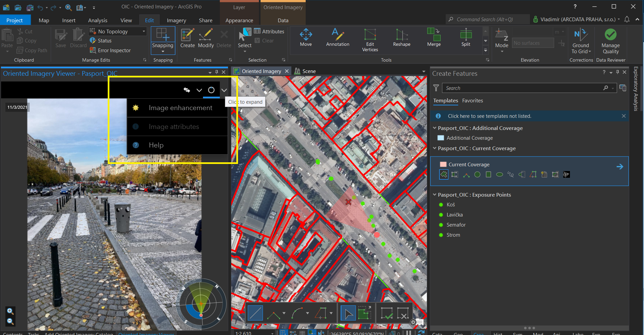This screenshot has height=335, width=644.
Task: Expand the Tools gallery
Action: point(485,50)
